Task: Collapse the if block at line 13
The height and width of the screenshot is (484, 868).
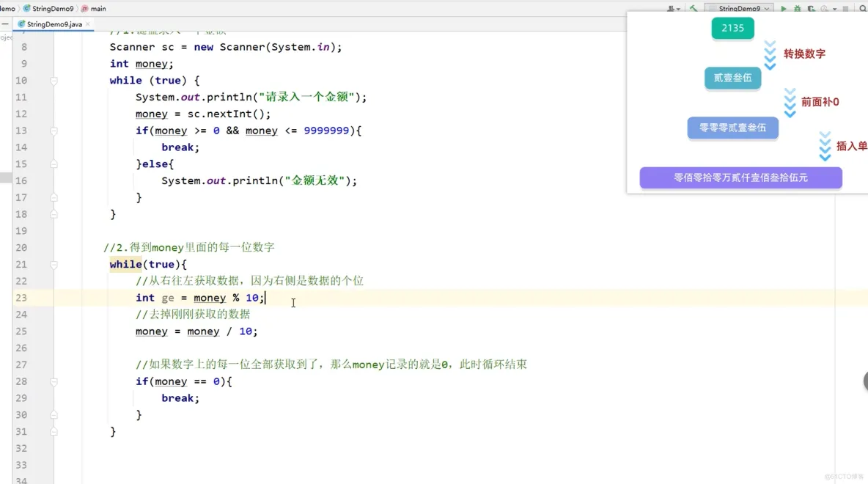Action: (54, 131)
